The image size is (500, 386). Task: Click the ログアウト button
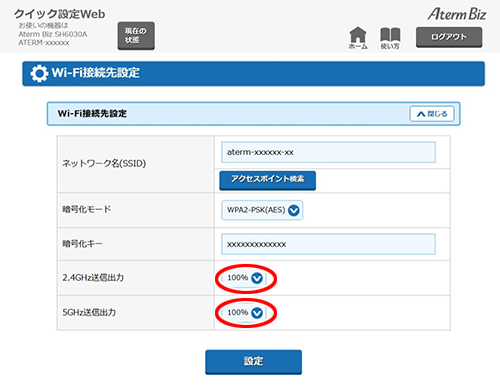[449, 37]
